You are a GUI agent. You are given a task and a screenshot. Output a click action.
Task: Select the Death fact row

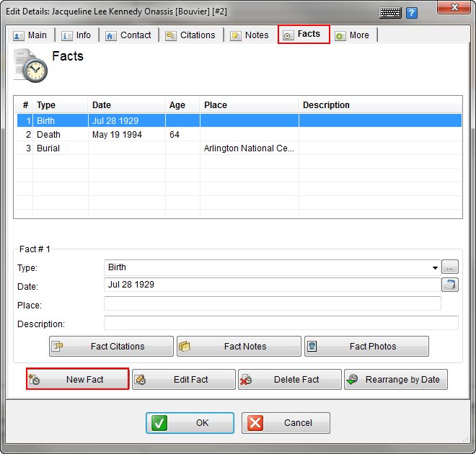(x=239, y=134)
